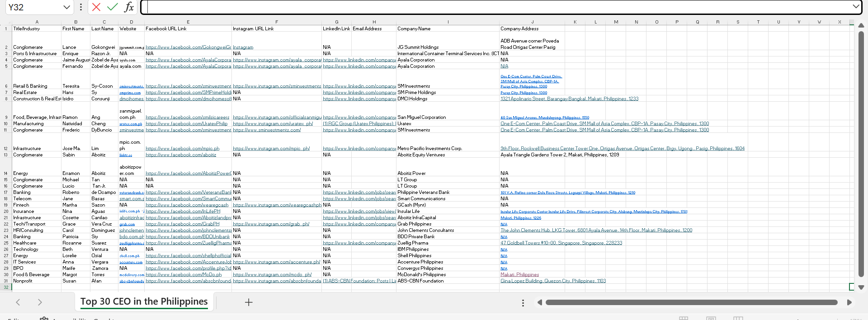Cancel the formula bar entry (X)
Screen dimensions: 868x320
pyautogui.click(x=96, y=7)
